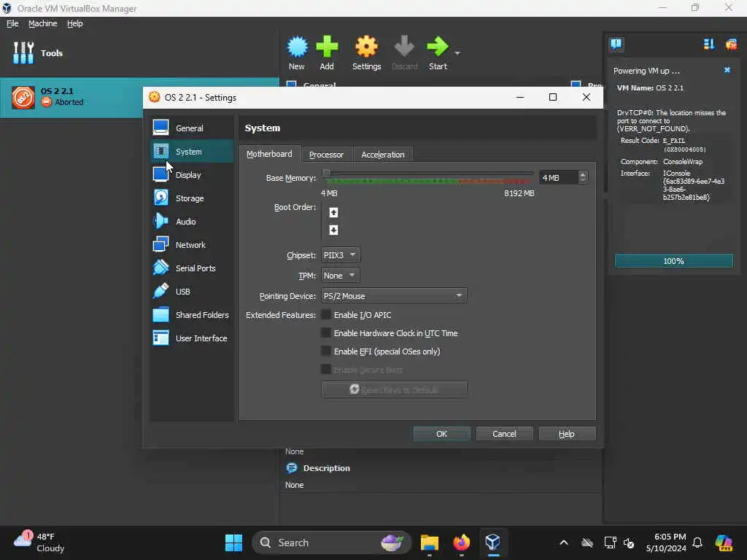Switch to the Acceleration tab
Screen dimensions: 747x560
[x=382, y=155]
